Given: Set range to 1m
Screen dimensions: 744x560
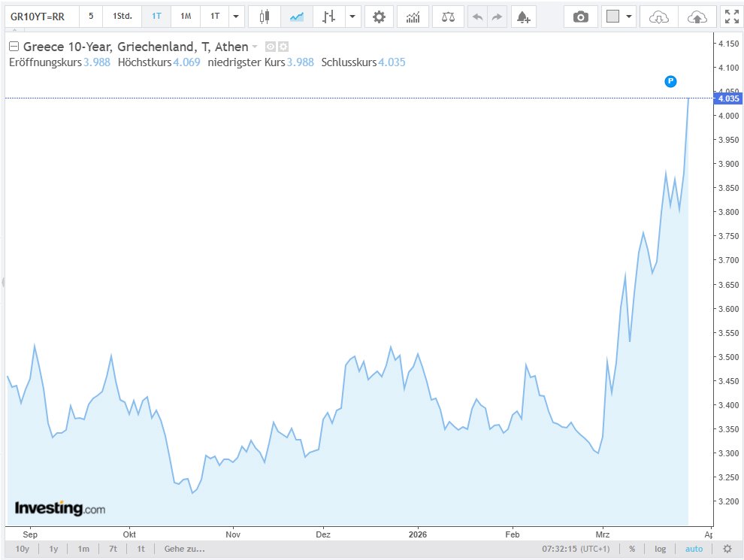Looking at the screenshot, I should [83, 549].
